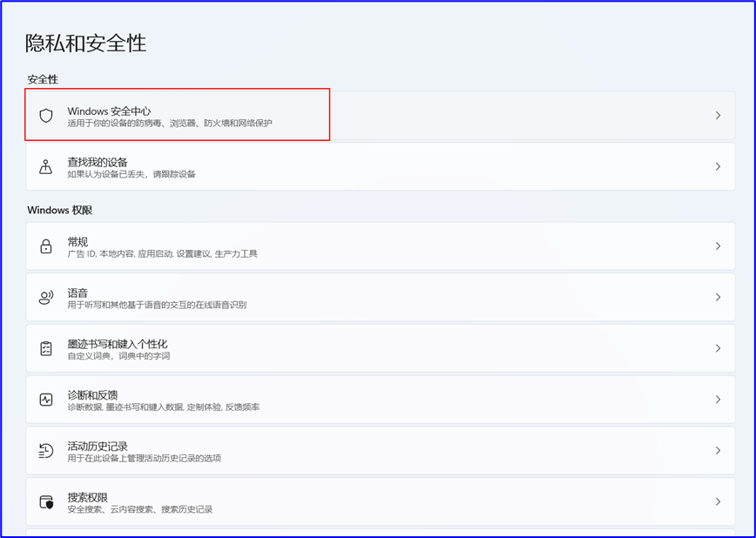Expand Windows 安全中心 with its chevron
756x538 pixels.
[x=718, y=115]
